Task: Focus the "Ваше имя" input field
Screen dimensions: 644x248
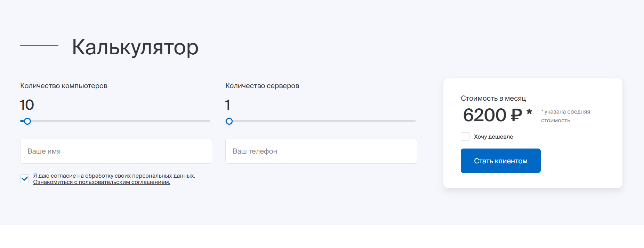Action: coord(116,151)
